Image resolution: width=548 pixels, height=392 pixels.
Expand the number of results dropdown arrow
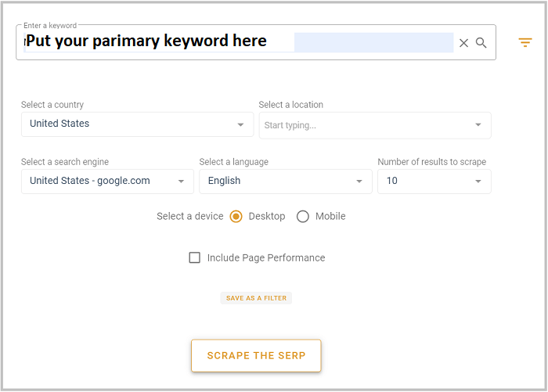pyautogui.click(x=478, y=182)
